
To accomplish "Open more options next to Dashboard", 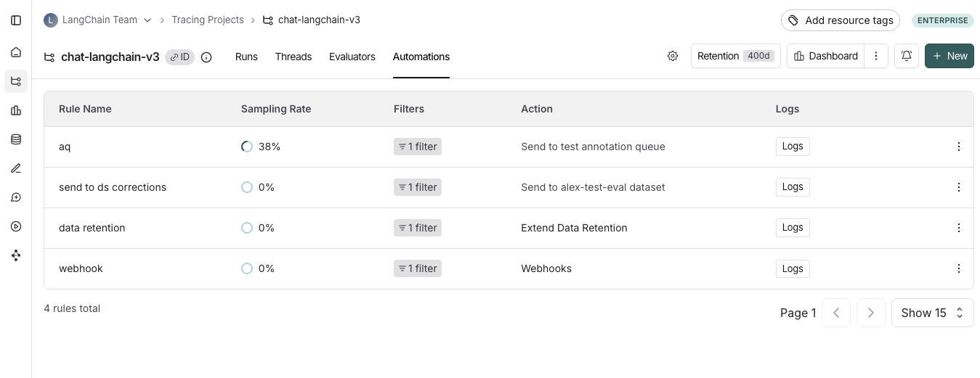I will [x=876, y=56].
